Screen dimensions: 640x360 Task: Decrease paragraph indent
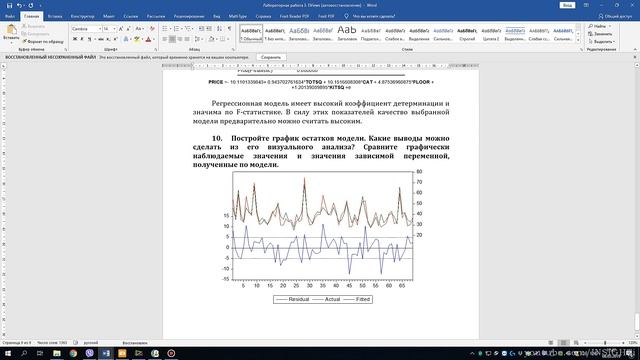[x=202, y=29]
